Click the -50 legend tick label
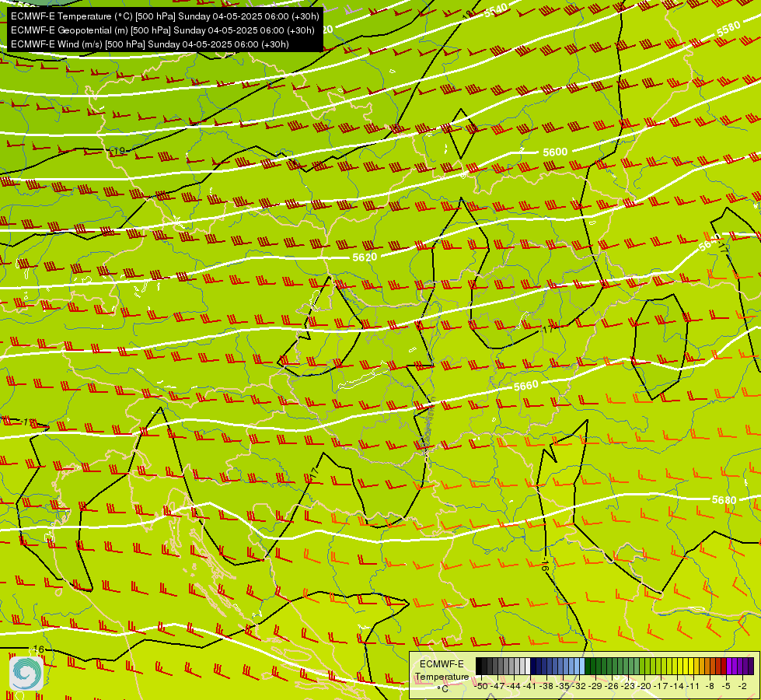Screen dimensions: 761x700 (481, 687)
